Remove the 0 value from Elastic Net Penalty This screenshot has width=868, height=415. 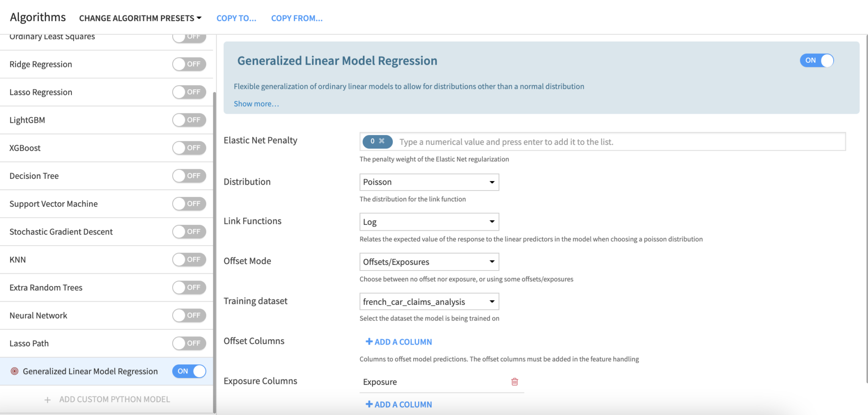point(382,141)
